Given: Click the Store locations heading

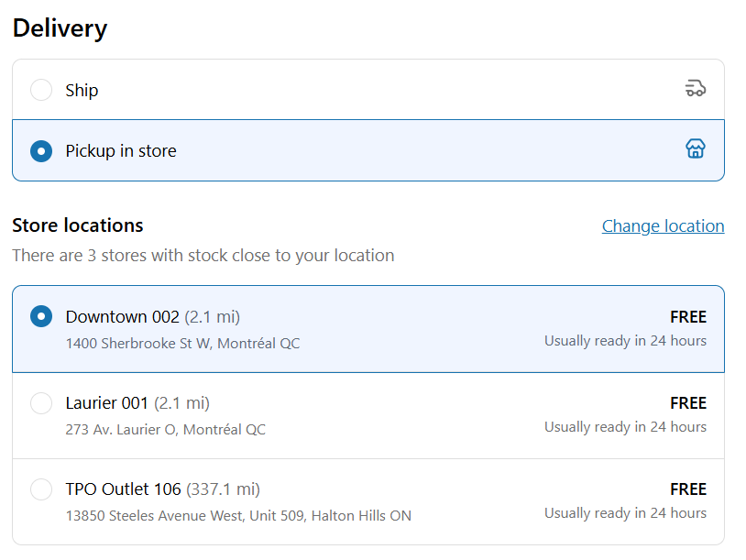Looking at the screenshot, I should (x=78, y=225).
